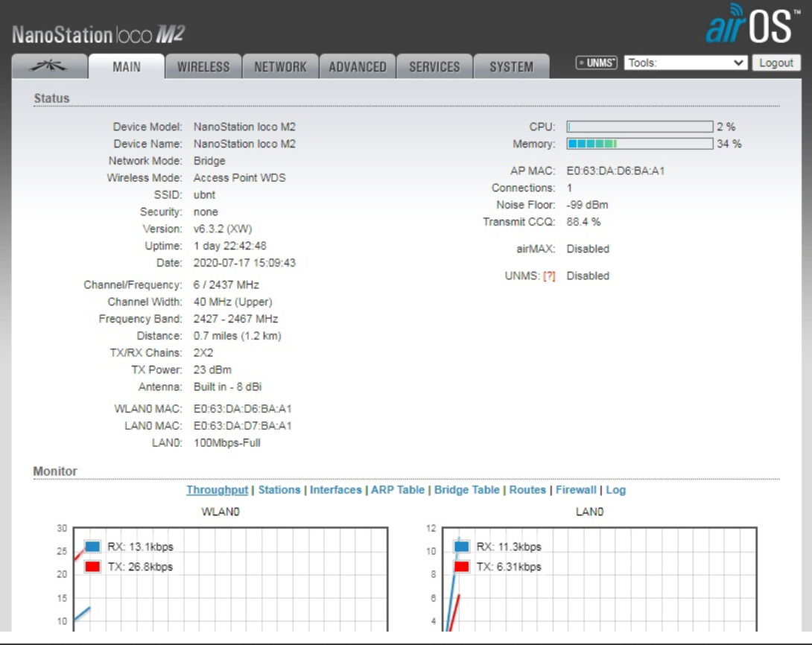Click the Antenna value Built in - 8 dBi
This screenshot has height=645, width=812.
pyautogui.click(x=227, y=387)
